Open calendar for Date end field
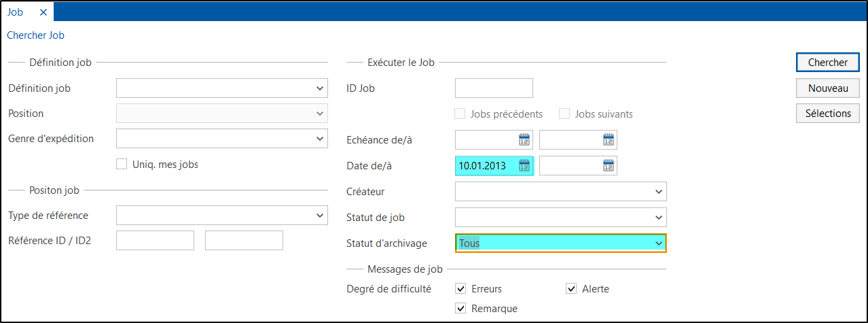Screen dimensions: 868x323 click(x=608, y=165)
